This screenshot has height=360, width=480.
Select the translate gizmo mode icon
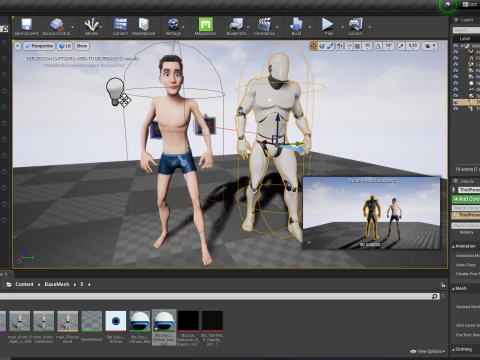click(314, 46)
